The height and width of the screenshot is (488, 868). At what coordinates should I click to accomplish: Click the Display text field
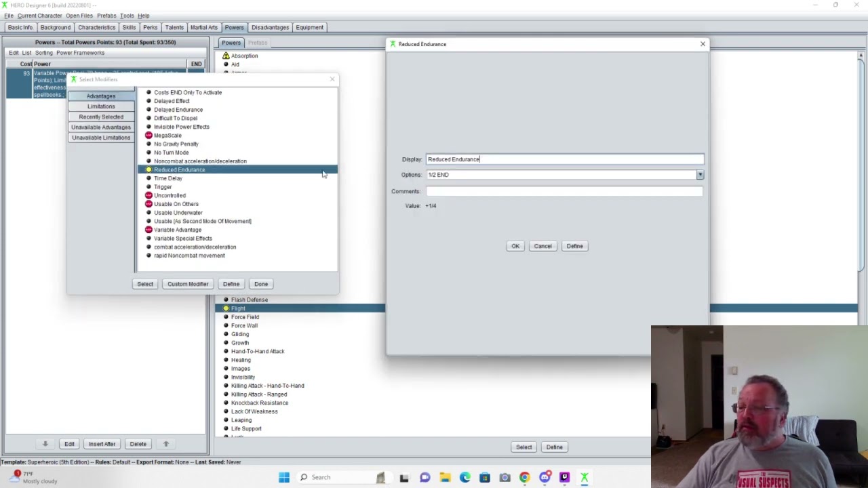coord(565,159)
